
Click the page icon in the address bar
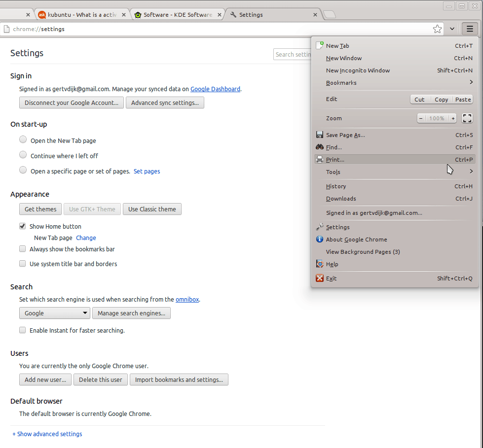tap(6, 29)
